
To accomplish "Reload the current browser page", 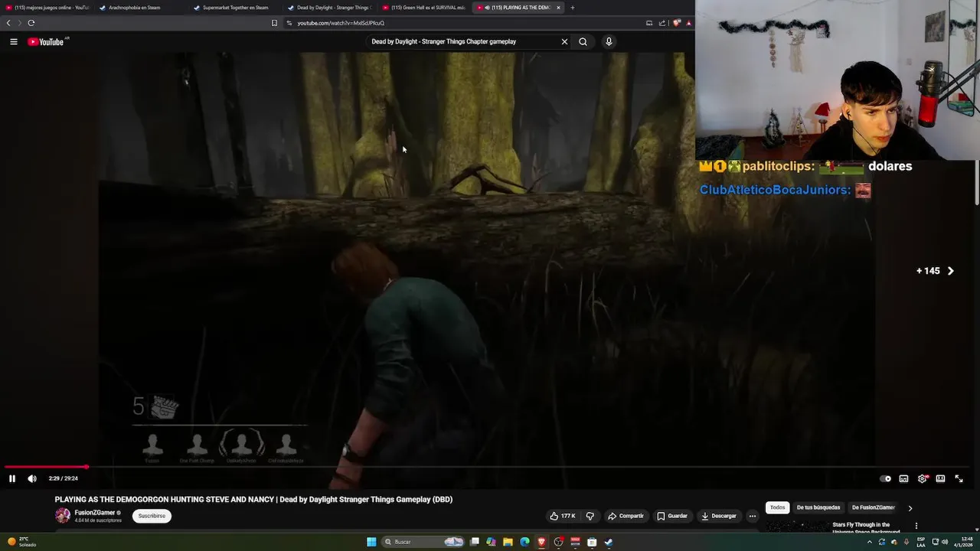I will pyautogui.click(x=31, y=23).
